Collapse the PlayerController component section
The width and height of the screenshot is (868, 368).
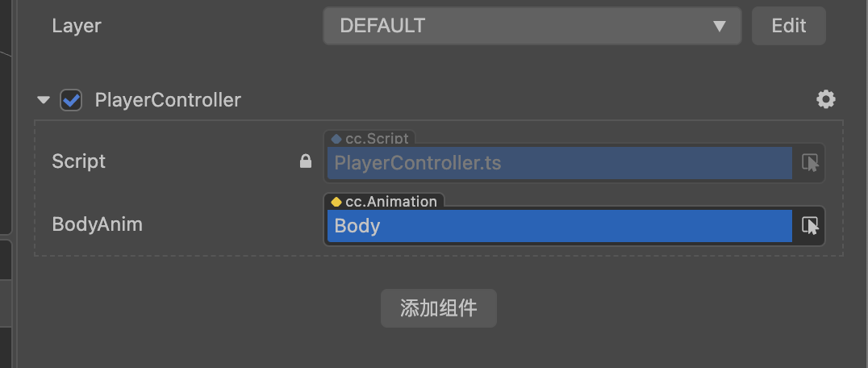(44, 100)
